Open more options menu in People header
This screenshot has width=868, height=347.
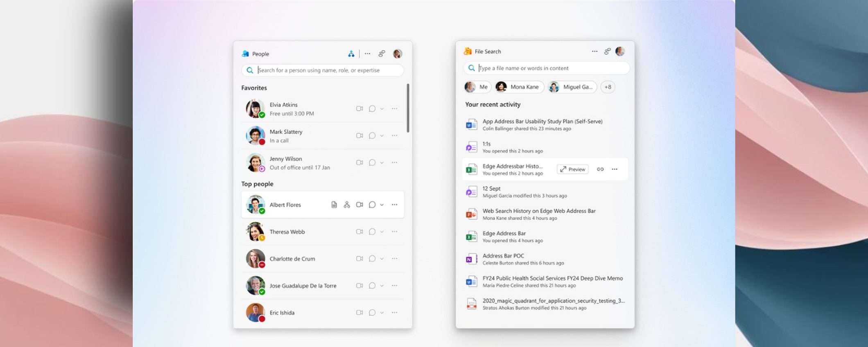367,54
